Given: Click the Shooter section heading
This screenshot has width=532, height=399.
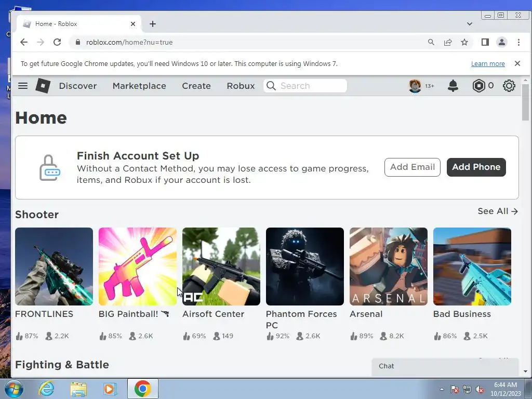Looking at the screenshot, I should tap(37, 215).
